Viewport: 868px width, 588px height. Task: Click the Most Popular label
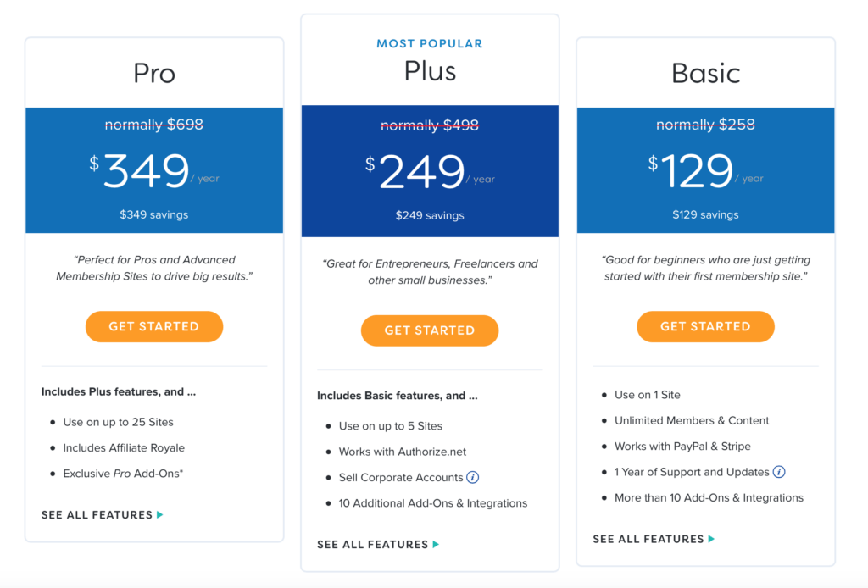[x=430, y=43]
